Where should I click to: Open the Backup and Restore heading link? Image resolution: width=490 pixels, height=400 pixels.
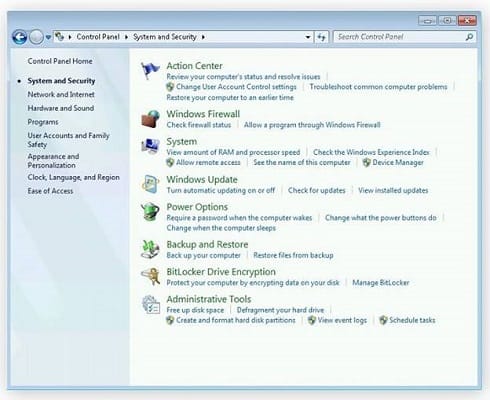click(x=207, y=244)
